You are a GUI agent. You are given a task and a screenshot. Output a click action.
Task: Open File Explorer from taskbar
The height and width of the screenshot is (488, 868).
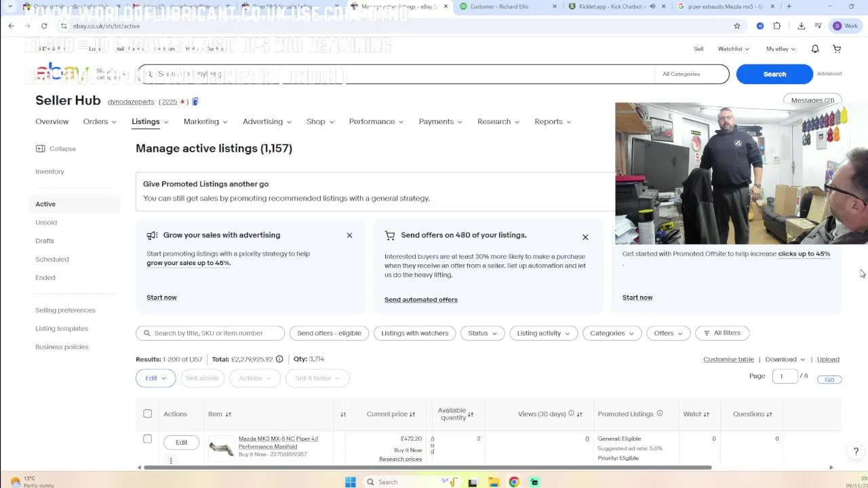(x=494, y=482)
